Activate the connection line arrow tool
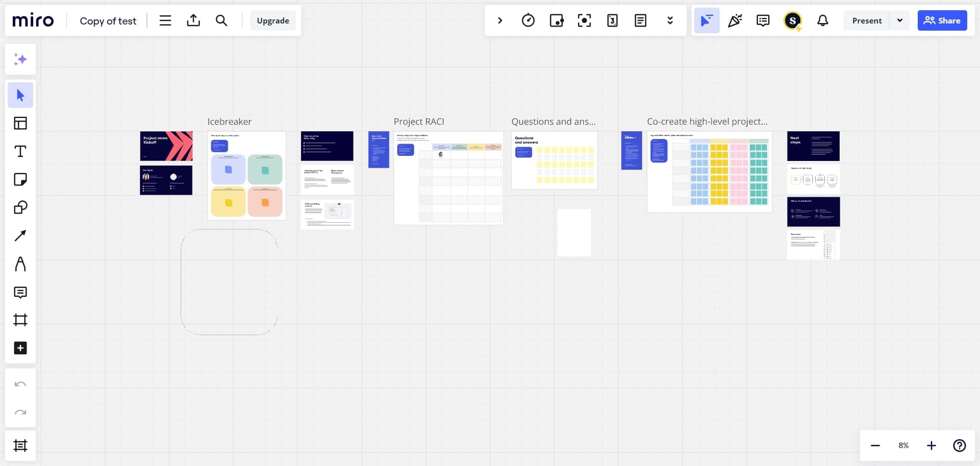 tap(20, 236)
